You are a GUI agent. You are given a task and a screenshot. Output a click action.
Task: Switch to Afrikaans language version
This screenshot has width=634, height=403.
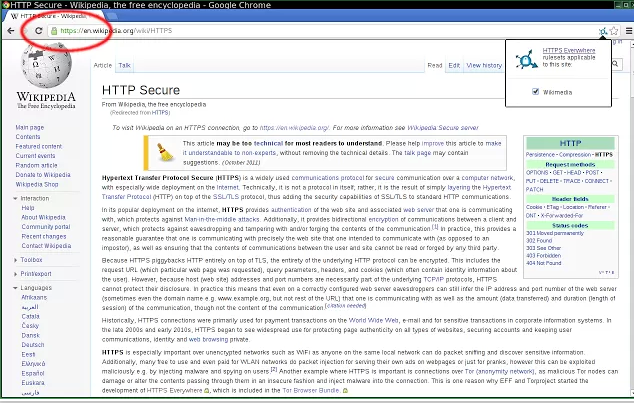(34, 298)
